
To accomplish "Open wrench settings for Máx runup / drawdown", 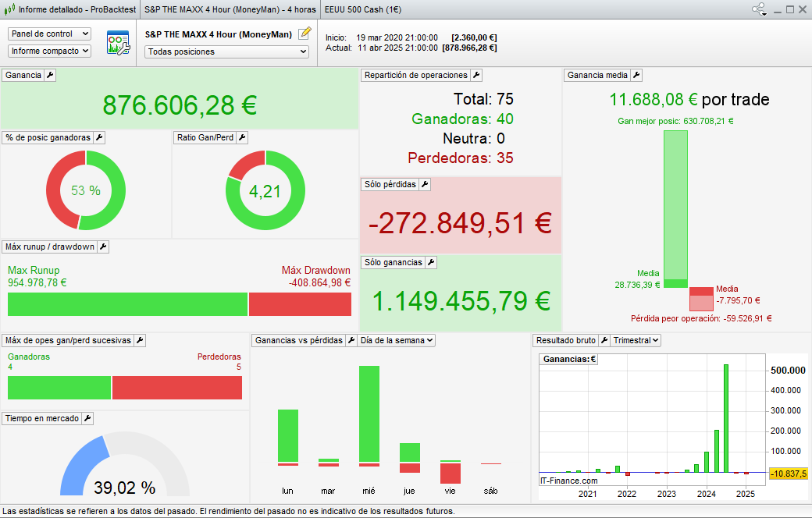I will click(x=103, y=247).
